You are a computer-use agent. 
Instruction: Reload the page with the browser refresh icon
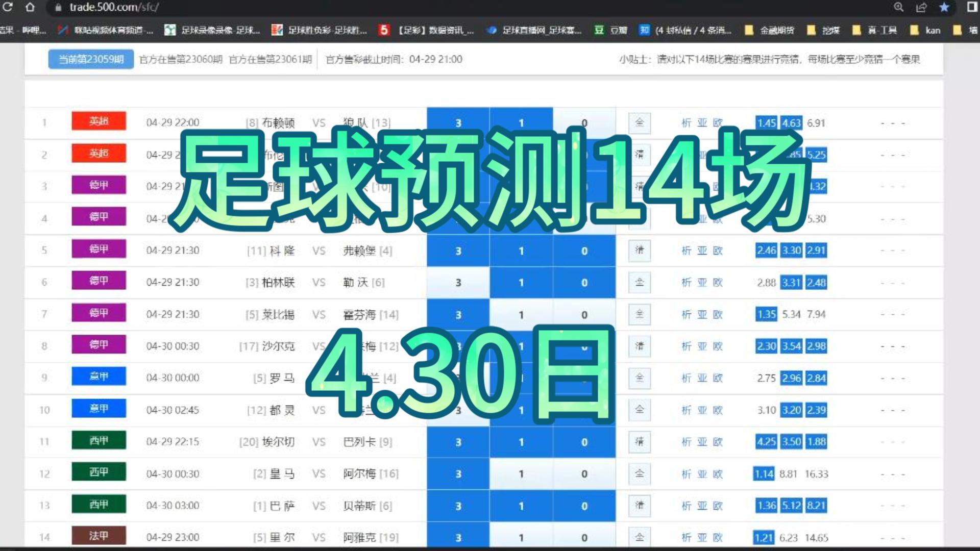pyautogui.click(x=8, y=7)
